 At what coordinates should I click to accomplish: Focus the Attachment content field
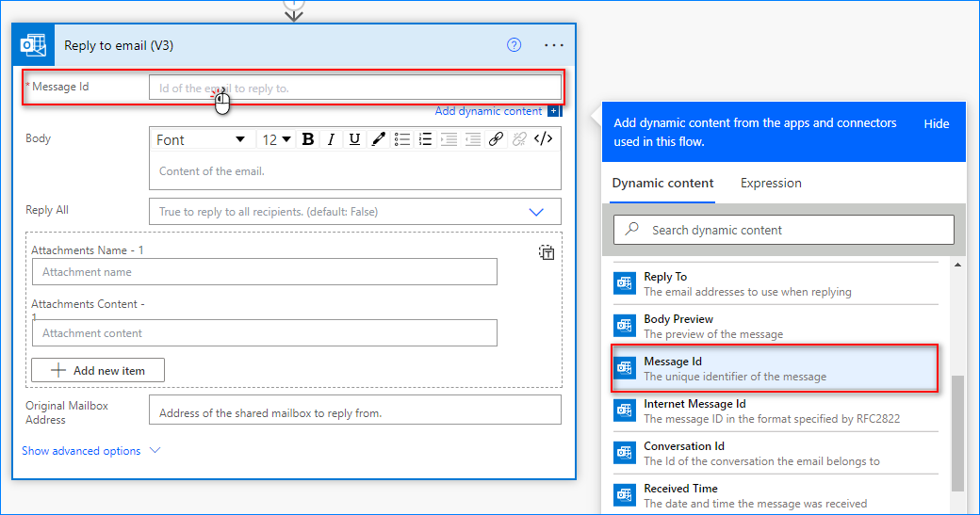tap(265, 332)
